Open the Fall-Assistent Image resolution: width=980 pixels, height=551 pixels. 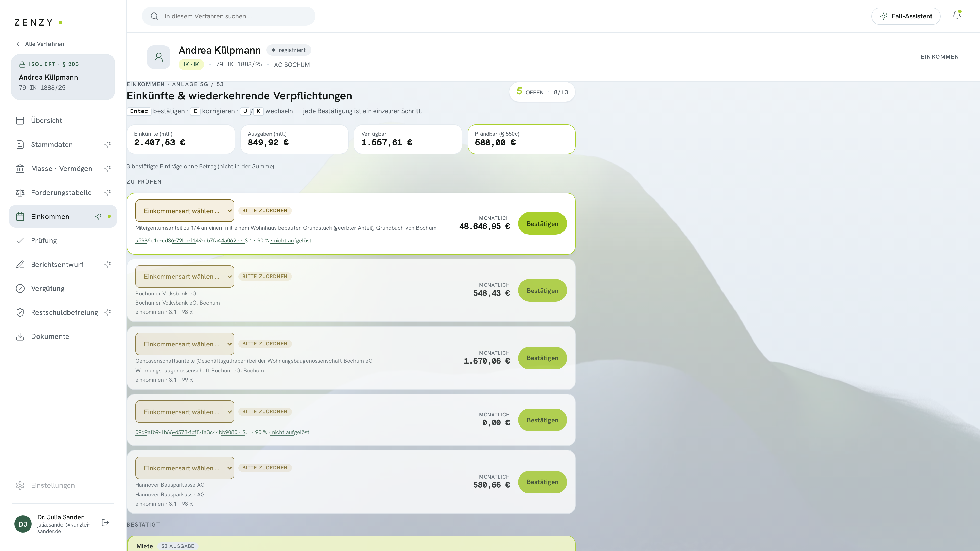point(905,16)
